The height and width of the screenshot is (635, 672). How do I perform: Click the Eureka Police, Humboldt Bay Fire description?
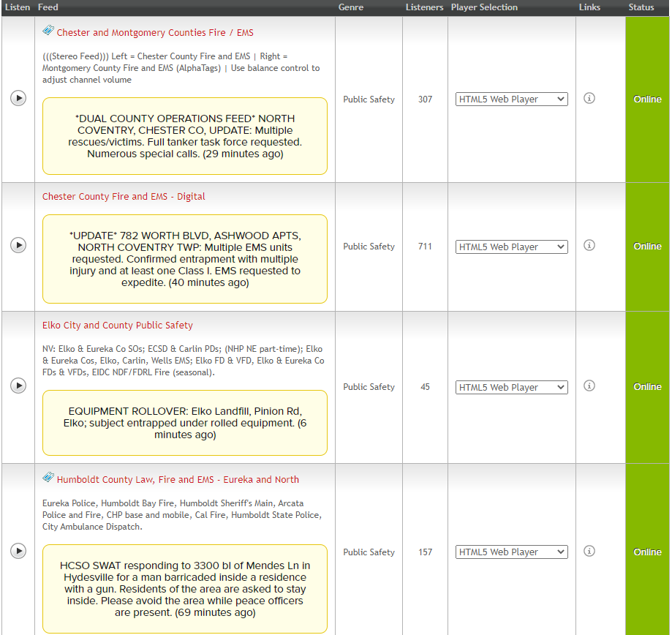182,515
